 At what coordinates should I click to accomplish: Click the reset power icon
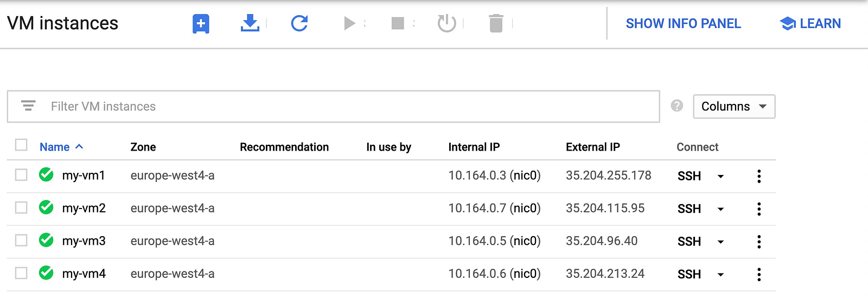click(446, 23)
